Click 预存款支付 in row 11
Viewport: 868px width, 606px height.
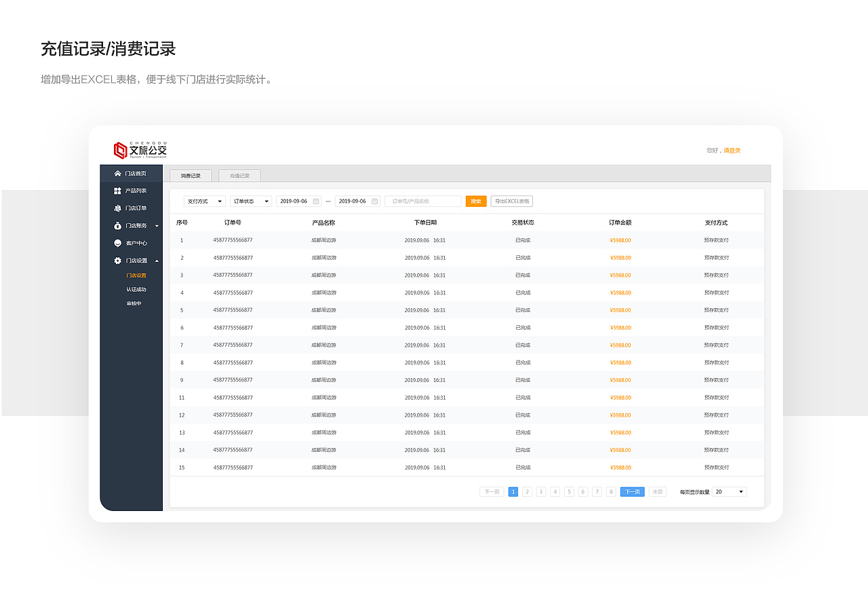pyautogui.click(x=716, y=398)
